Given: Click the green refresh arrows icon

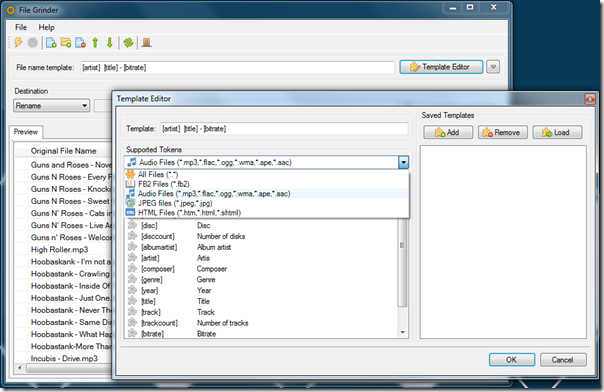Looking at the screenshot, I should click(x=128, y=42).
